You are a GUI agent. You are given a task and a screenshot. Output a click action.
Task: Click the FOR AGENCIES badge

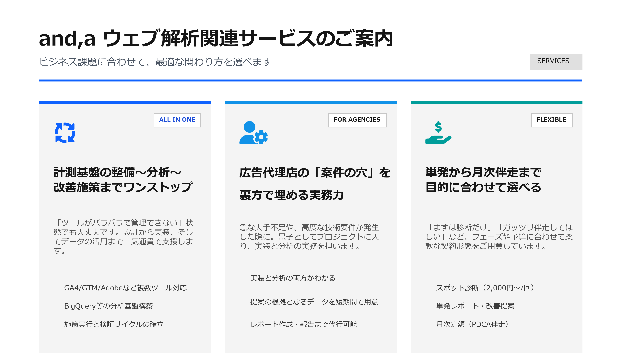(357, 120)
